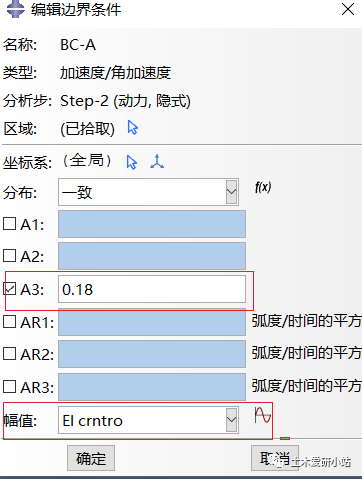Open the f(x) analytical field creator
This screenshot has width=362, height=479.
pyautogui.click(x=263, y=187)
